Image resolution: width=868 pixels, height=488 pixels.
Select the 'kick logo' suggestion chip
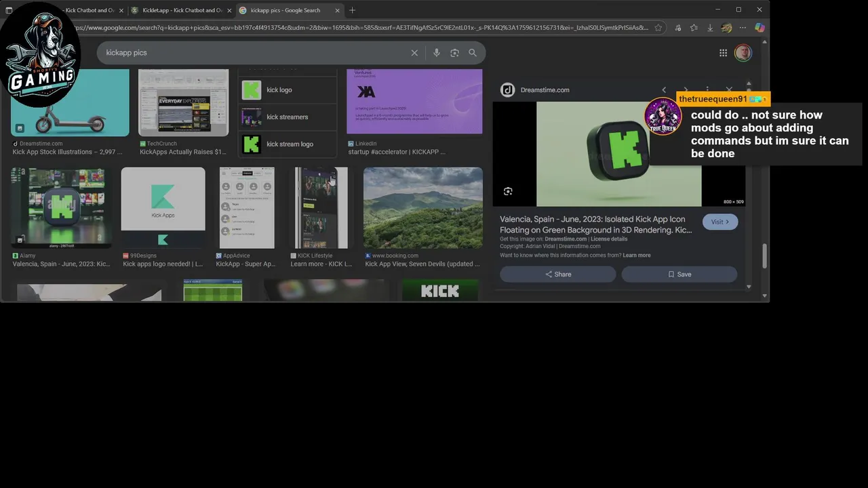288,89
